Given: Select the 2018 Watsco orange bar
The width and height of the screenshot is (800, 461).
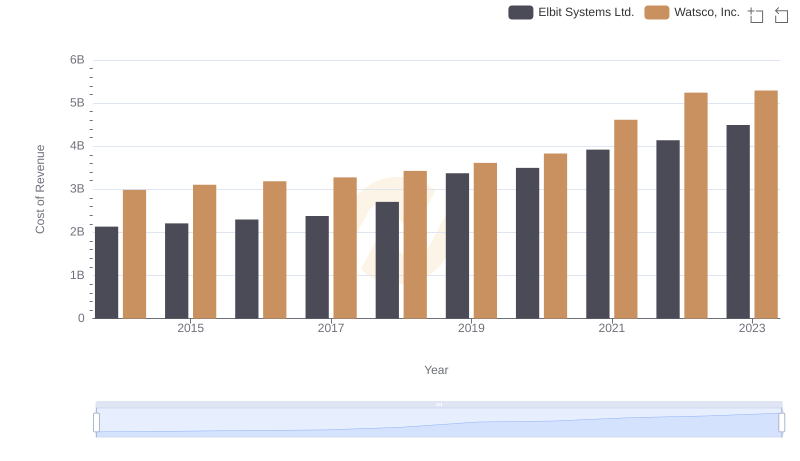Looking at the screenshot, I should click(x=415, y=245).
